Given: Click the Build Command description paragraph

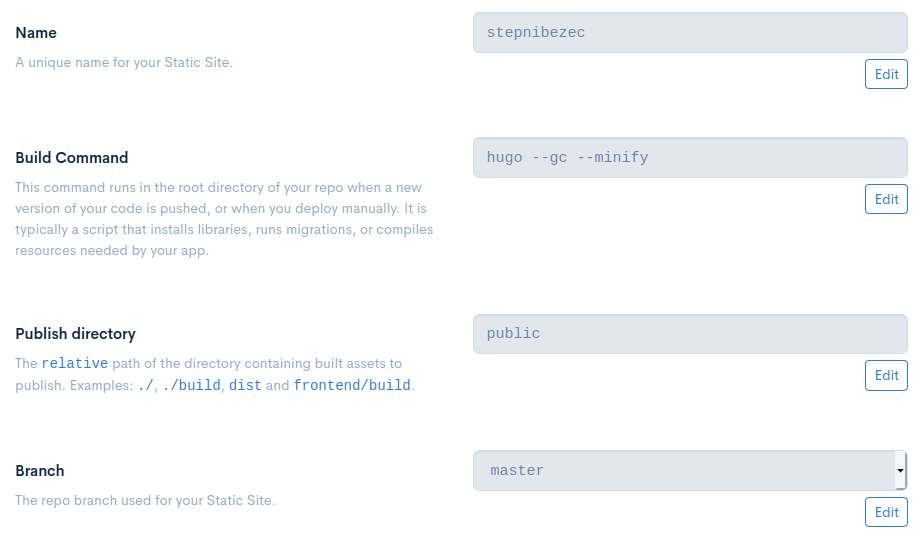Looking at the screenshot, I should (224, 219).
